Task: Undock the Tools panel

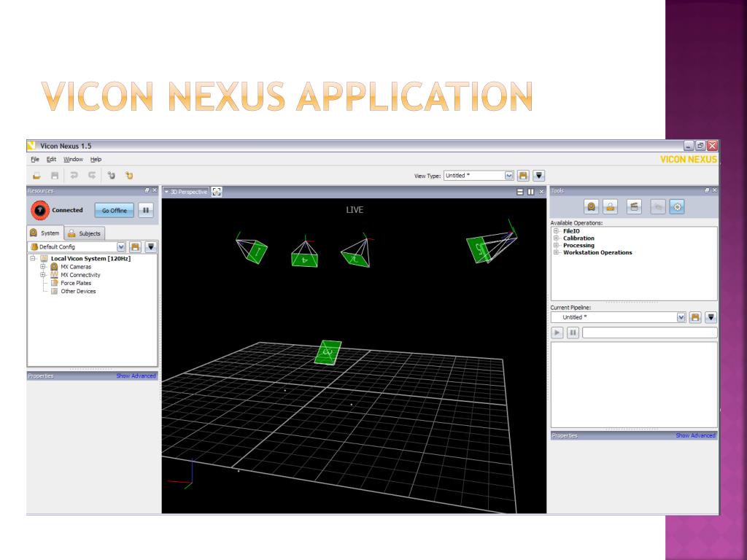Action: pyautogui.click(x=706, y=190)
